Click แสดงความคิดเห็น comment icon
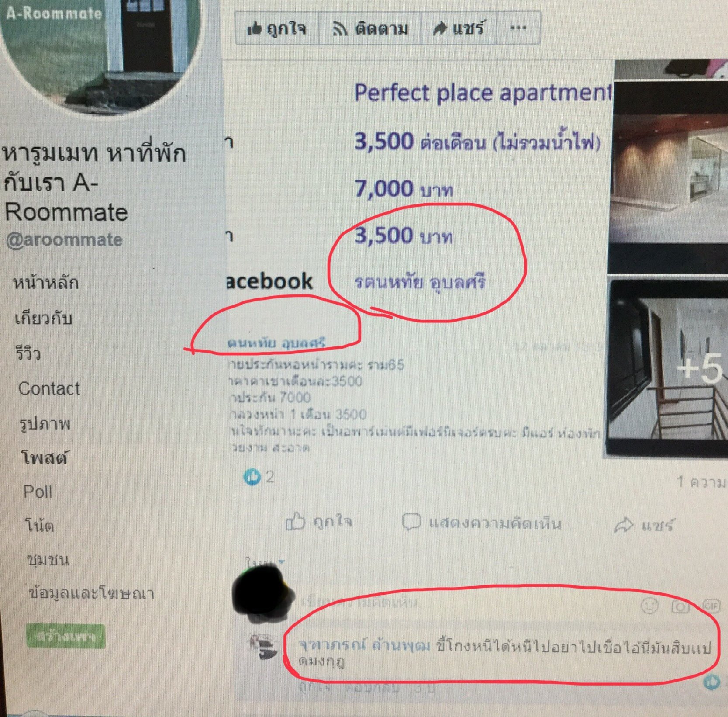The height and width of the screenshot is (717, 728). [482, 523]
